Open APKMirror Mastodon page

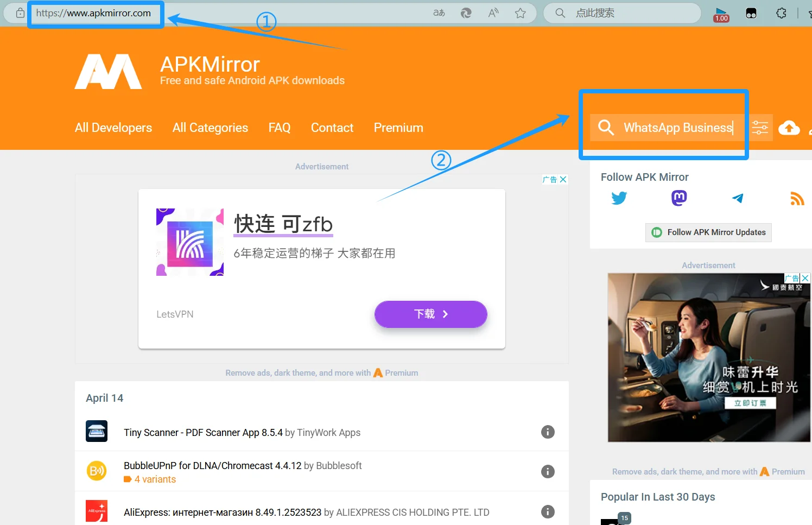[679, 198]
